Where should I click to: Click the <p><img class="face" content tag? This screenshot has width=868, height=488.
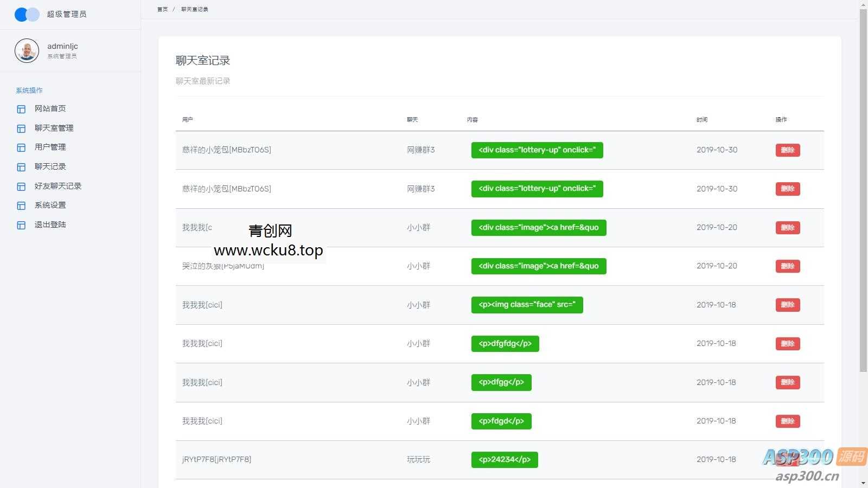527,305
